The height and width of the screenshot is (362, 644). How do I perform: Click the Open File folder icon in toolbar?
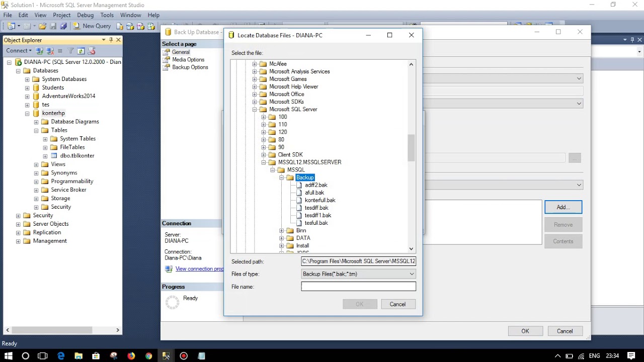(43, 26)
